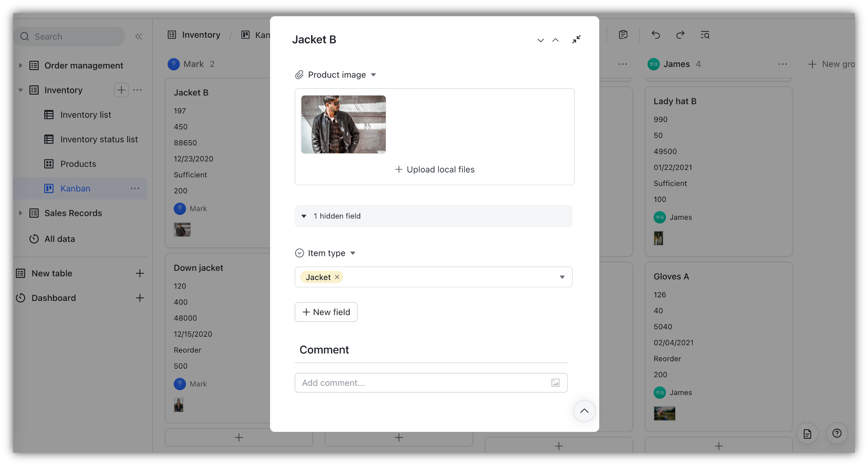Image resolution: width=868 pixels, height=466 pixels.
Task: Collapse the 1 hidden field section
Action: [x=304, y=216]
